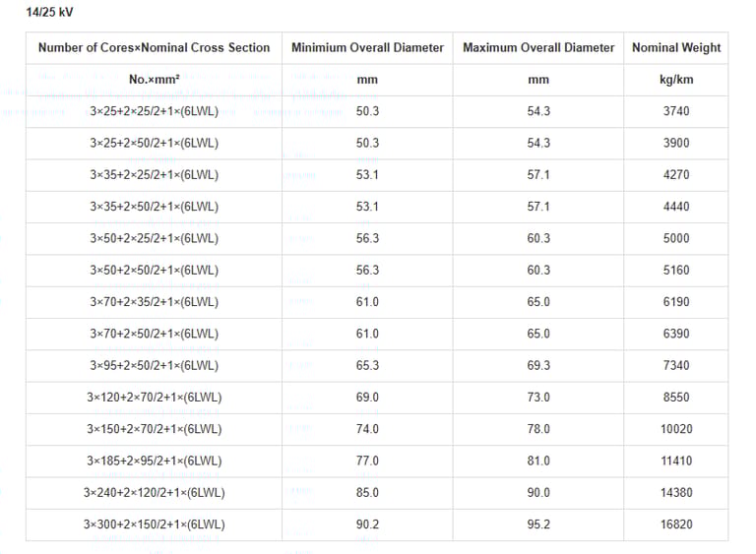The height and width of the screenshot is (554, 756).
Task: Select the 3×300+2×150/2+1×(6LWL) row label
Action: click(154, 524)
